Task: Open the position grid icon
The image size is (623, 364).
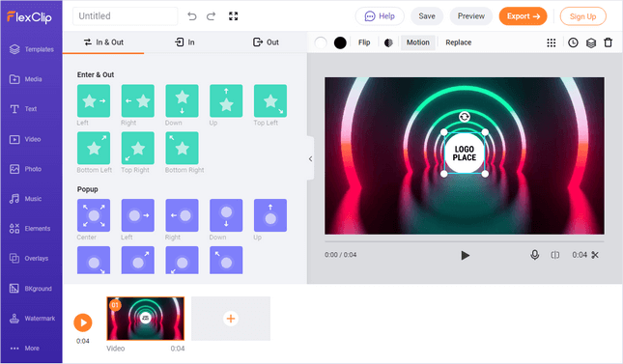Action: [x=552, y=42]
